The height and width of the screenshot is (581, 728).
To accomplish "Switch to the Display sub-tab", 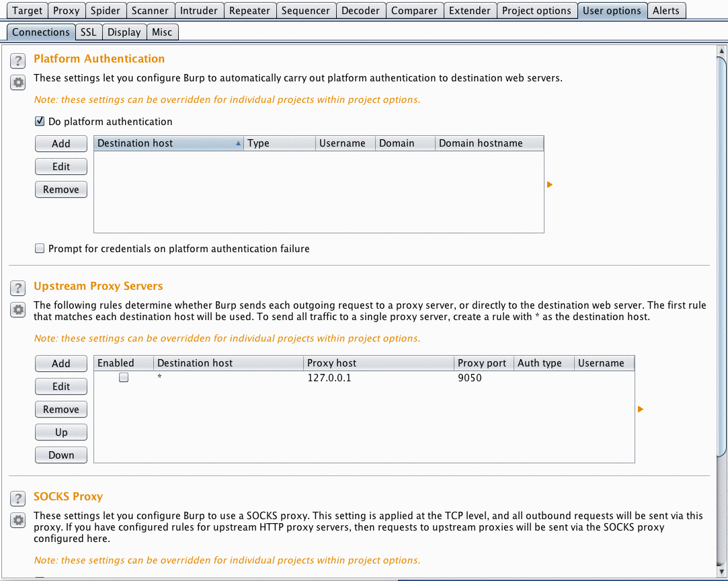I will coord(124,32).
